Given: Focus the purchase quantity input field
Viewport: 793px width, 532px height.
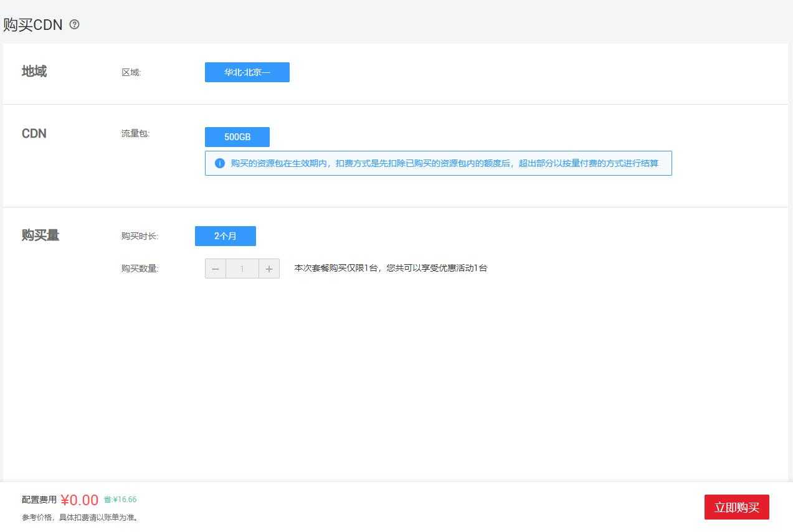Looking at the screenshot, I should coord(242,269).
